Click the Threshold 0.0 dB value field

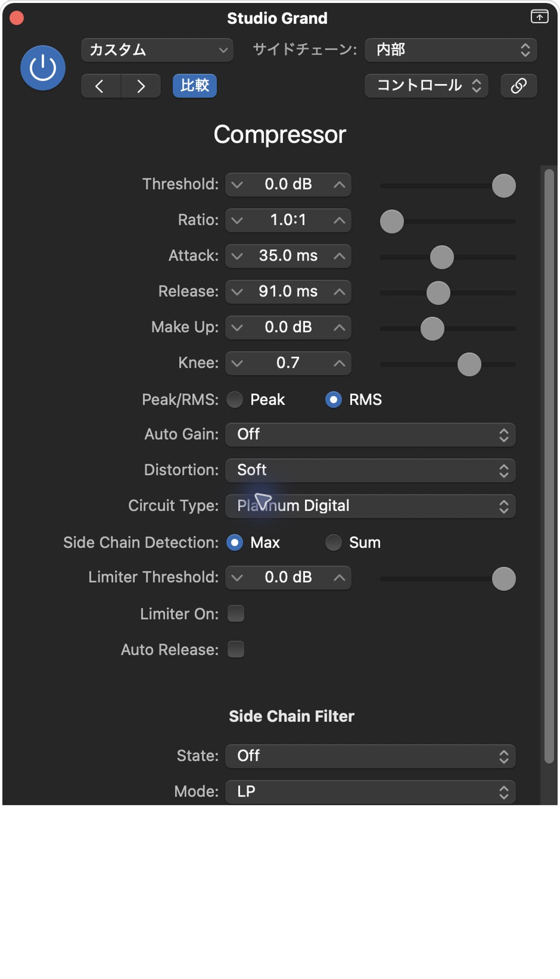[x=288, y=185]
